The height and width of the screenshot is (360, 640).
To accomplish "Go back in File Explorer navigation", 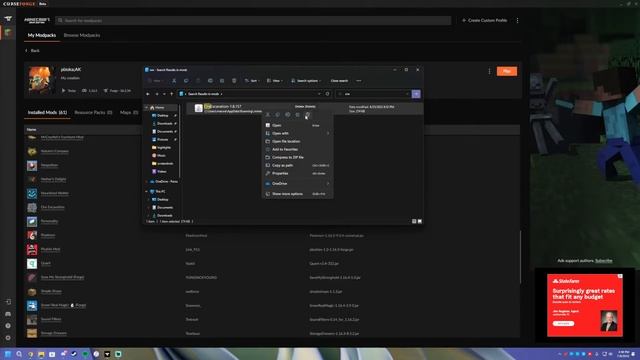I will [148, 94].
